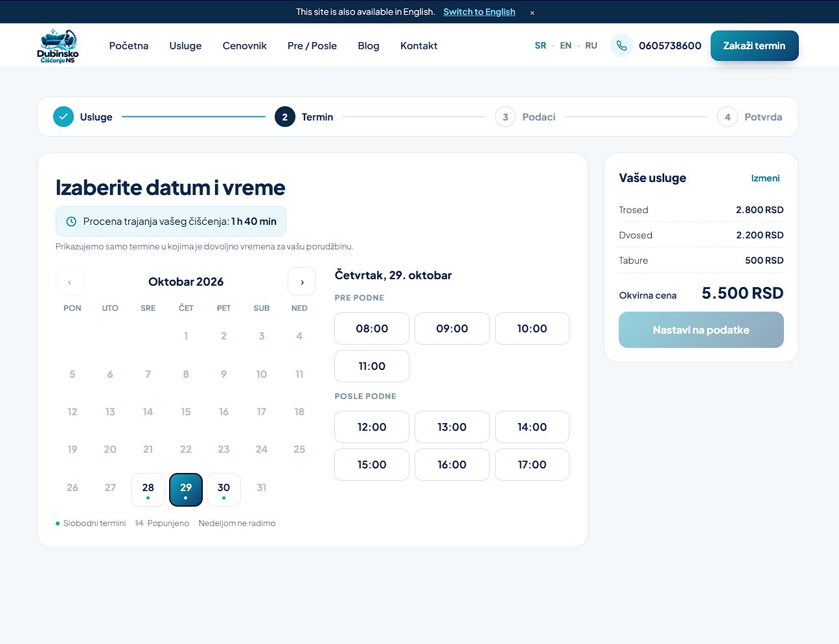Screen dimensions: 839x644
Task: Click step 2 Termin circle
Action: coord(285,117)
